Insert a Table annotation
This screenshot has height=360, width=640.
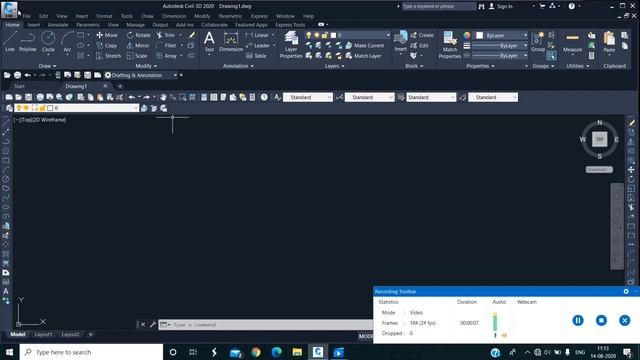click(x=256, y=56)
